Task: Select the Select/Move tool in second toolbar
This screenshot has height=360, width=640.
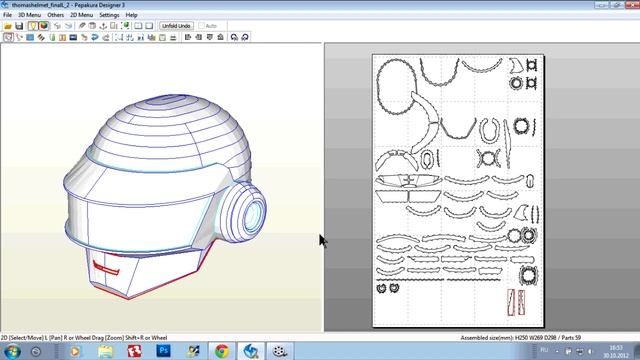Action: pyautogui.click(x=8, y=37)
